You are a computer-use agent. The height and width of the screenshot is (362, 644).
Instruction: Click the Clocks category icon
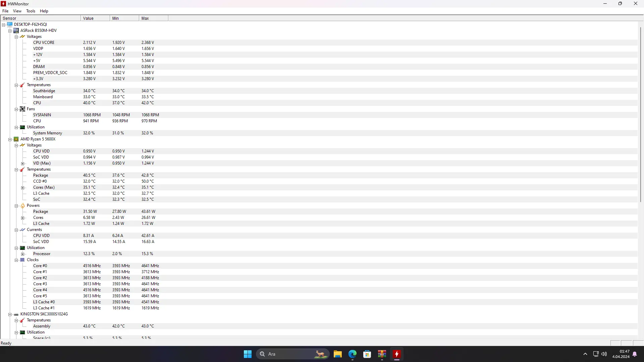[x=22, y=260]
